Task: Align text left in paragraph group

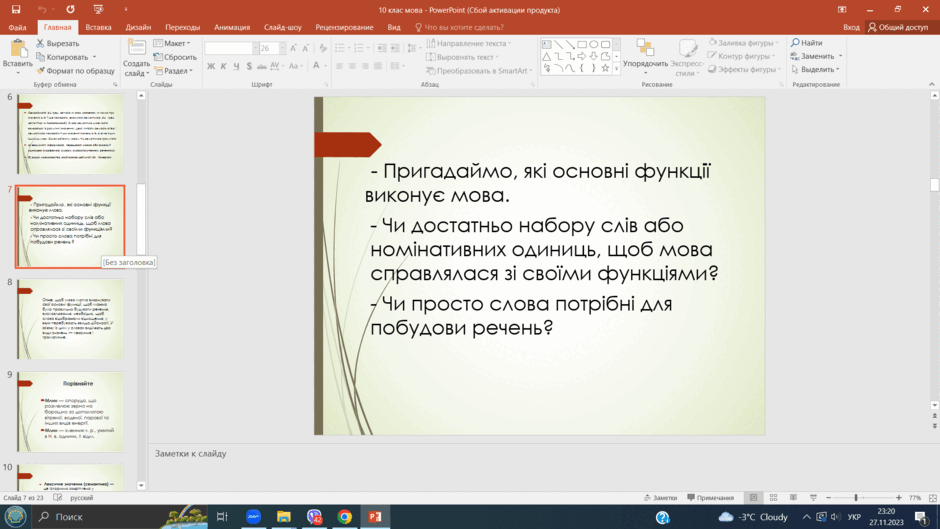Action: pos(339,66)
